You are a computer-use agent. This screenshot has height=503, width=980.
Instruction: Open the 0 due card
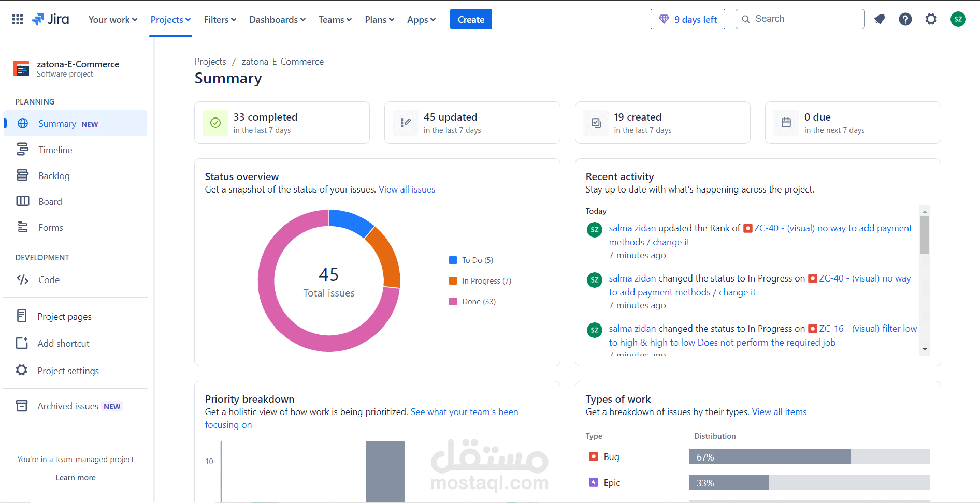coord(853,123)
